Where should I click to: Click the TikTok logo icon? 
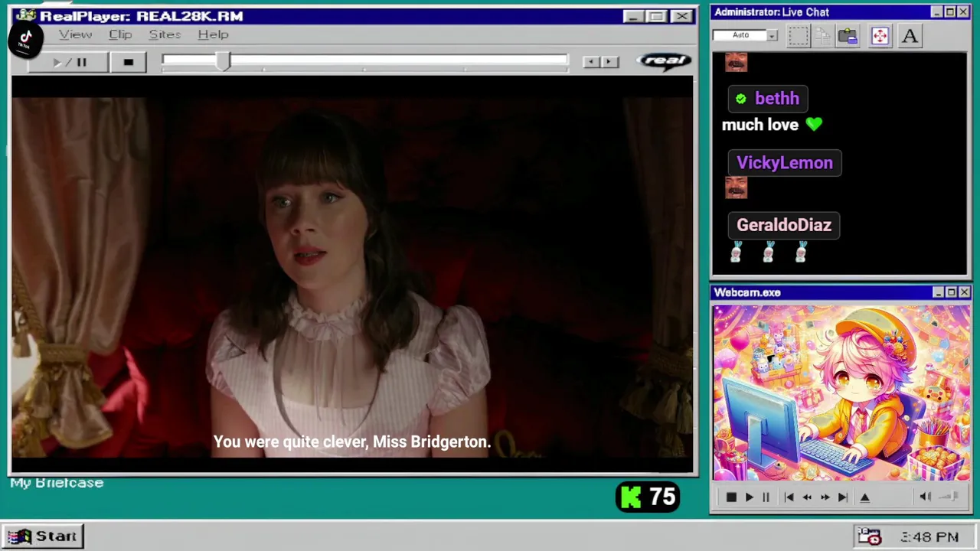25,39
